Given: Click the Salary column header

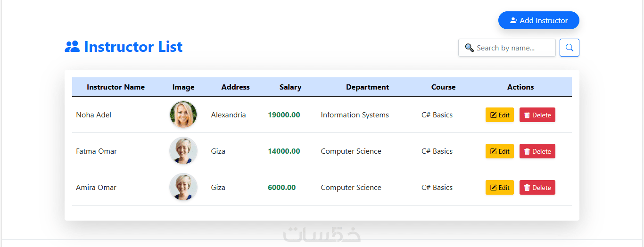Looking at the screenshot, I should 290,87.
